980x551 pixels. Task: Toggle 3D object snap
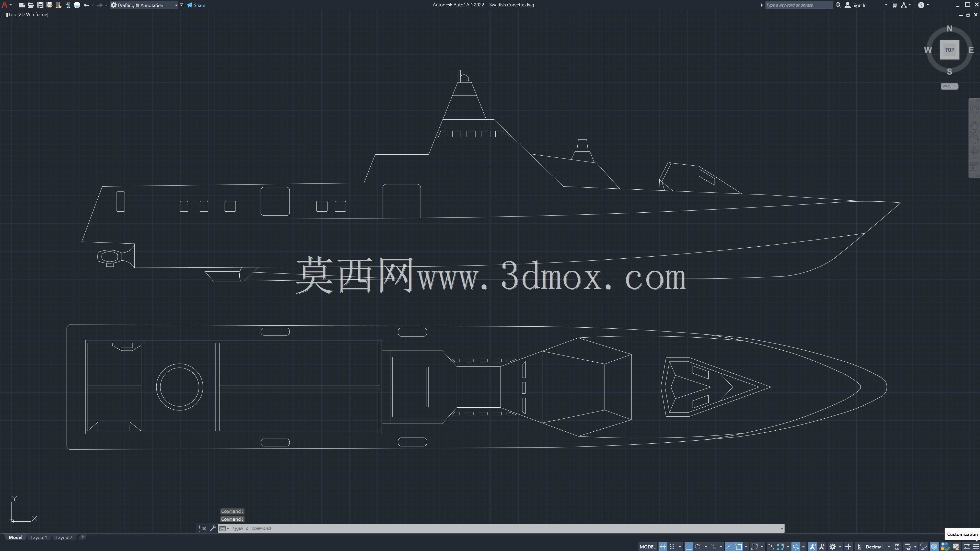click(755, 547)
